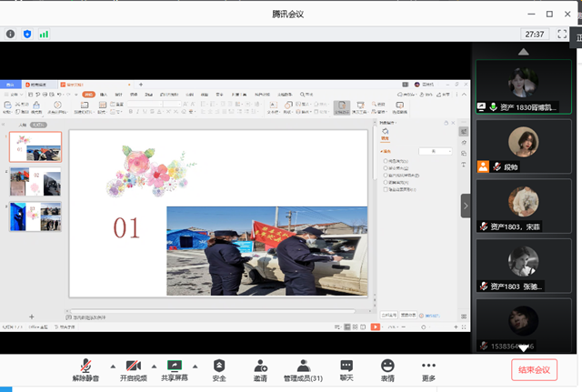Open the 安全 security options

coord(219,369)
